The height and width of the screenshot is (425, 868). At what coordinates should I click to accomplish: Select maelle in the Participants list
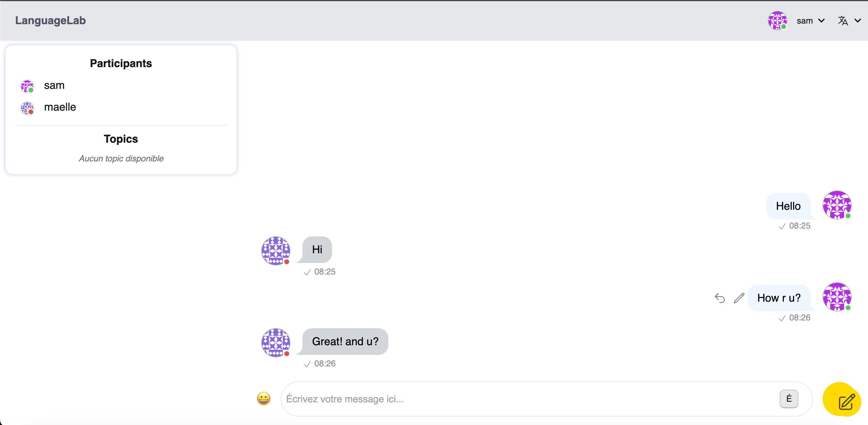(60, 107)
